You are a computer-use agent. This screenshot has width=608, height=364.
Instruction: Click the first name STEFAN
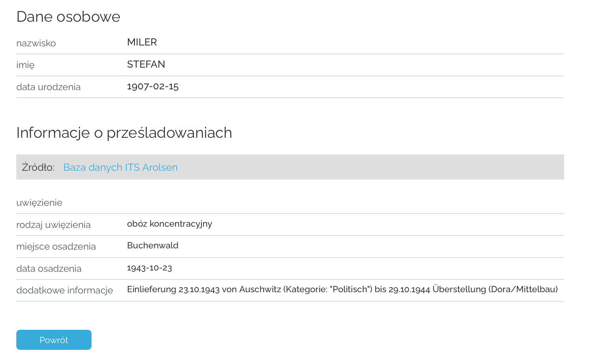click(146, 64)
